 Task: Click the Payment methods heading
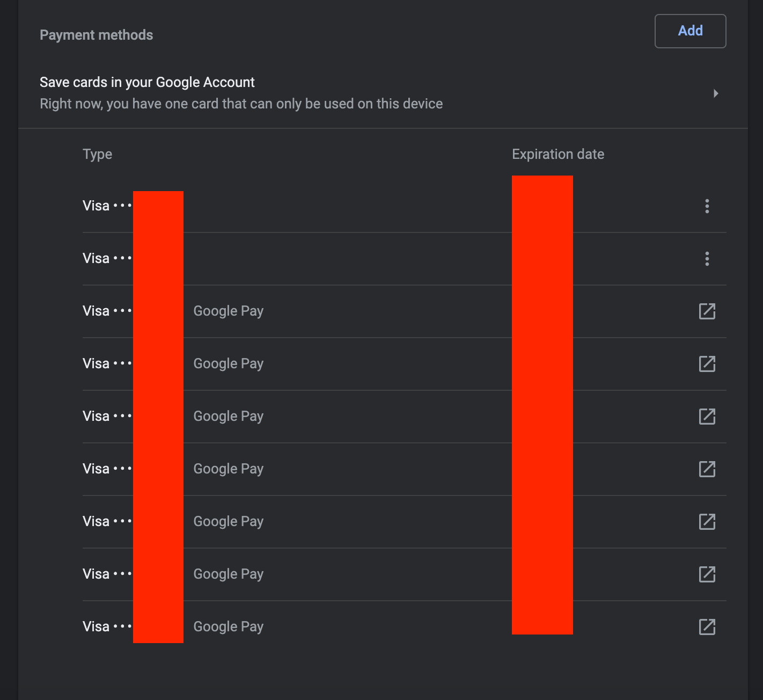[96, 34]
